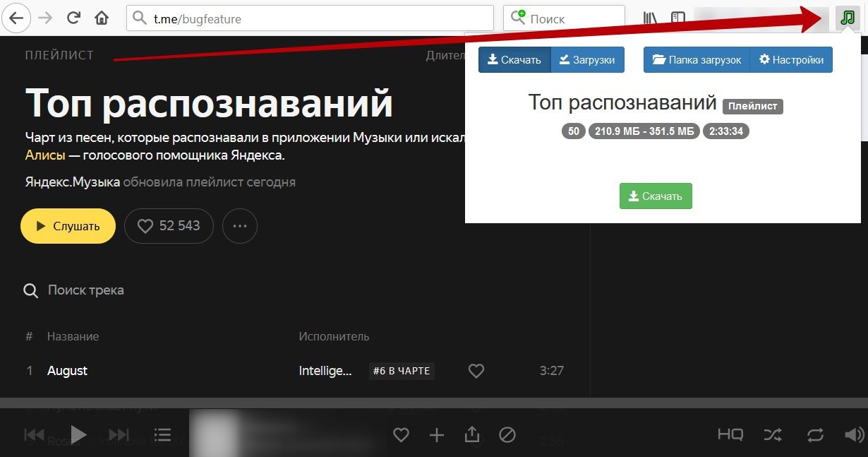
Task: Open the three-dots more options button
Action: click(x=240, y=226)
